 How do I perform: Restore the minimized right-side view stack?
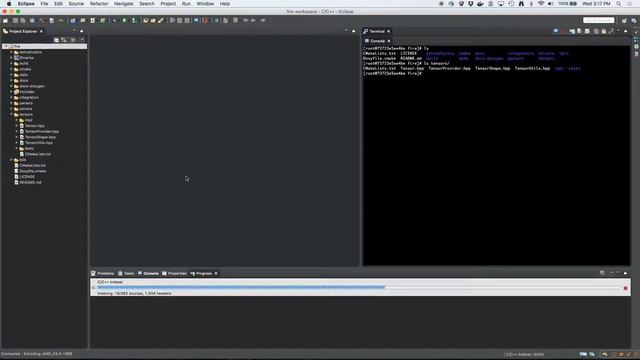click(x=636, y=32)
